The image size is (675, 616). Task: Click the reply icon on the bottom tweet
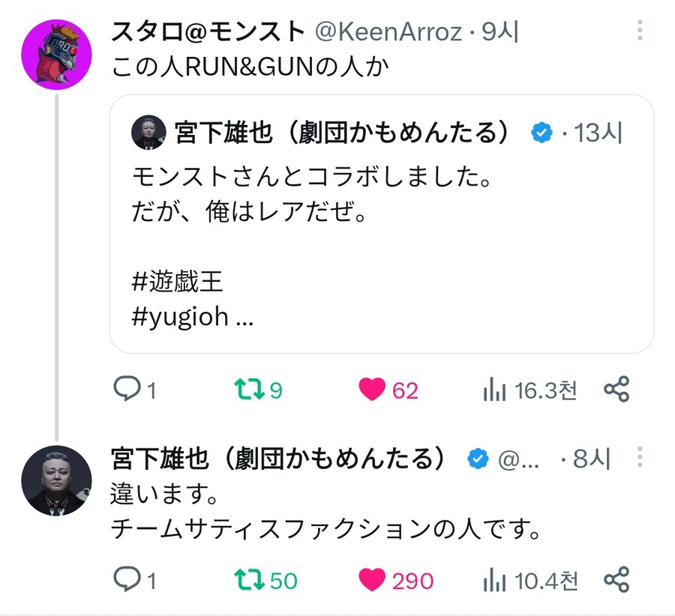[x=126, y=579]
